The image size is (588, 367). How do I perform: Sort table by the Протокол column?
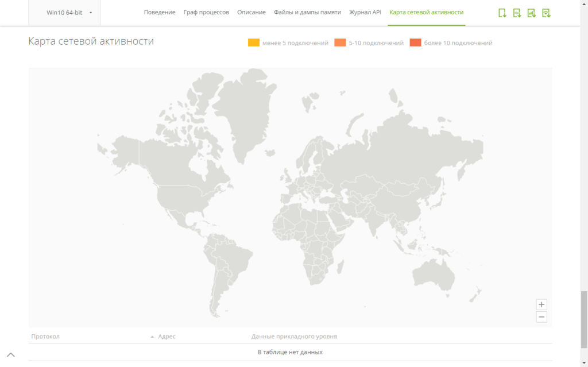coord(46,337)
